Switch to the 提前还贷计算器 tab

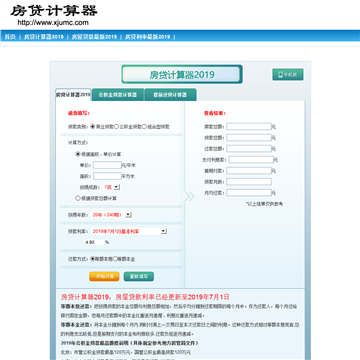170,95
